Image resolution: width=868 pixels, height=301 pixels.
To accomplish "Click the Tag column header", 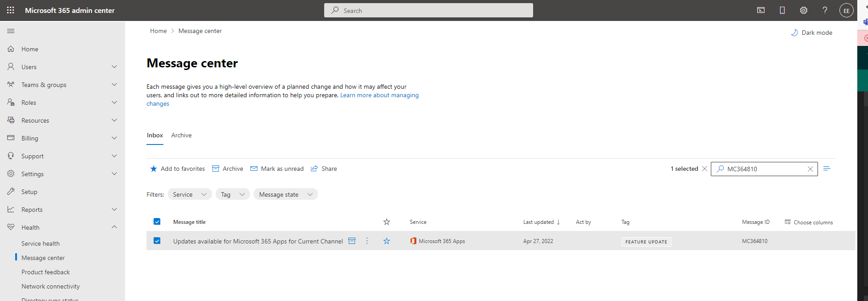I will point(626,222).
